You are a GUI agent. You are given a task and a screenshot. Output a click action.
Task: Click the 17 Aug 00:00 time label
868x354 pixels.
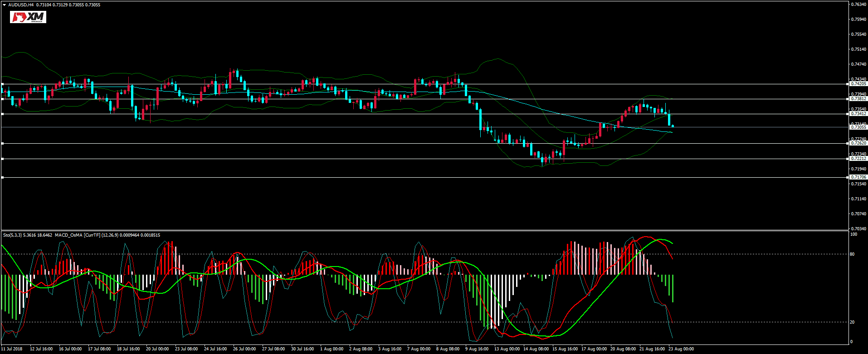coord(594,349)
